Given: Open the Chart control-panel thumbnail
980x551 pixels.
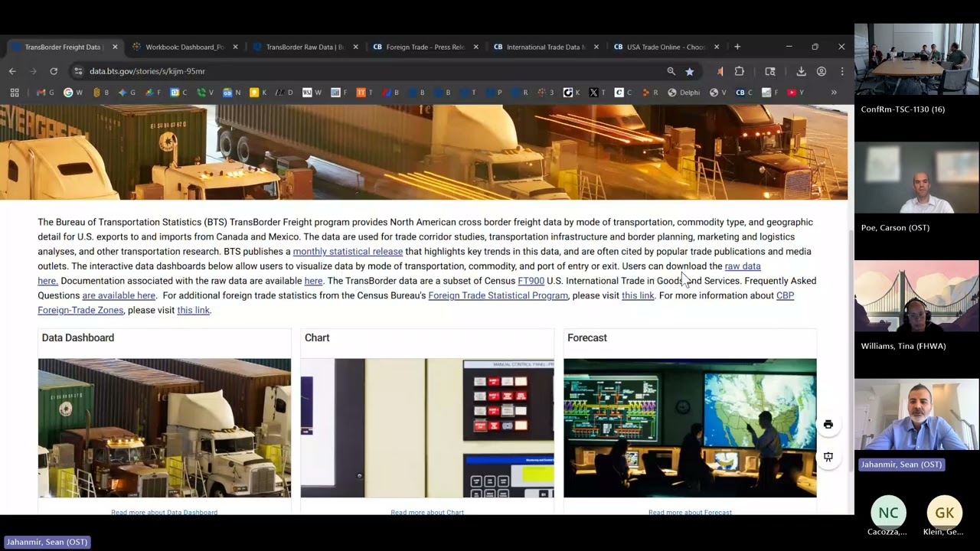Looking at the screenshot, I should click(x=427, y=428).
